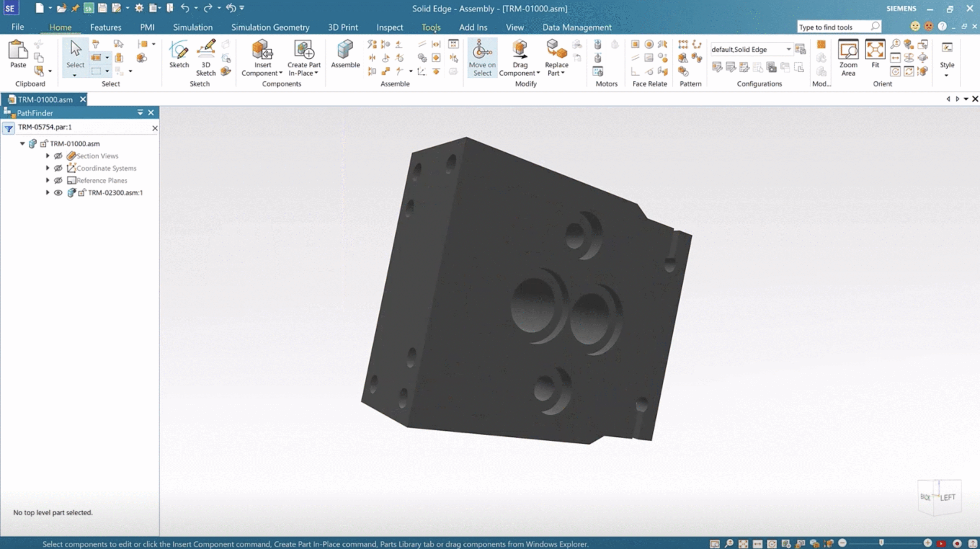
Task: Click the Drag Component button
Action: (x=519, y=57)
